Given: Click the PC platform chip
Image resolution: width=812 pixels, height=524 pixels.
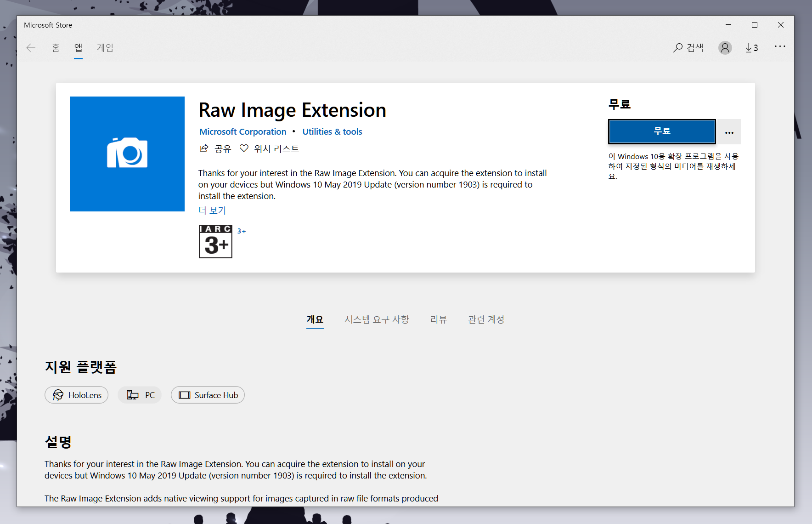Looking at the screenshot, I should click(x=140, y=395).
